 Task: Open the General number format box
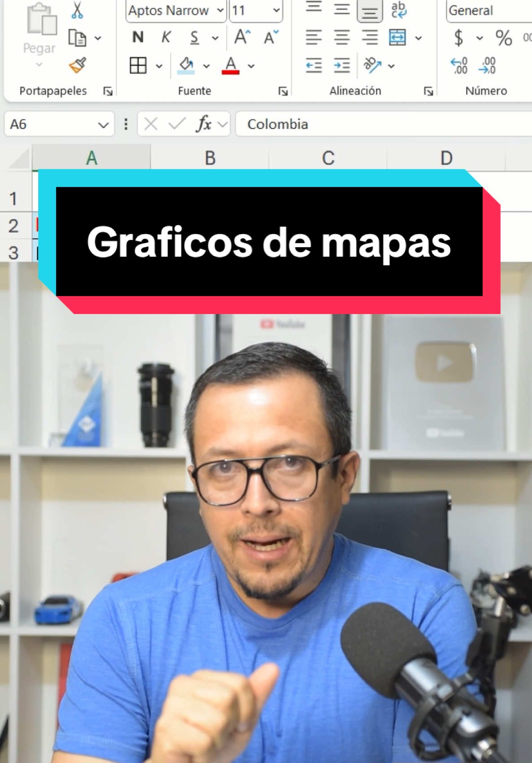coord(489,11)
